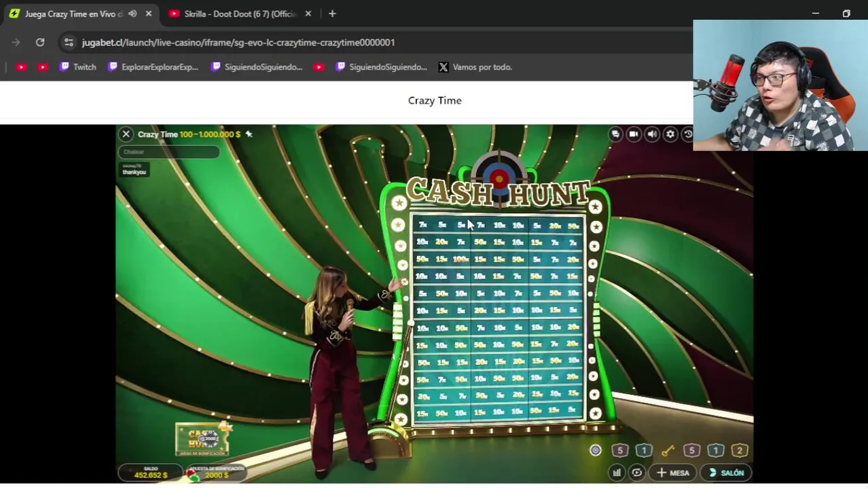Click the jugabet.cl address bar URL
Screen dimensions: 868x489
click(x=238, y=42)
